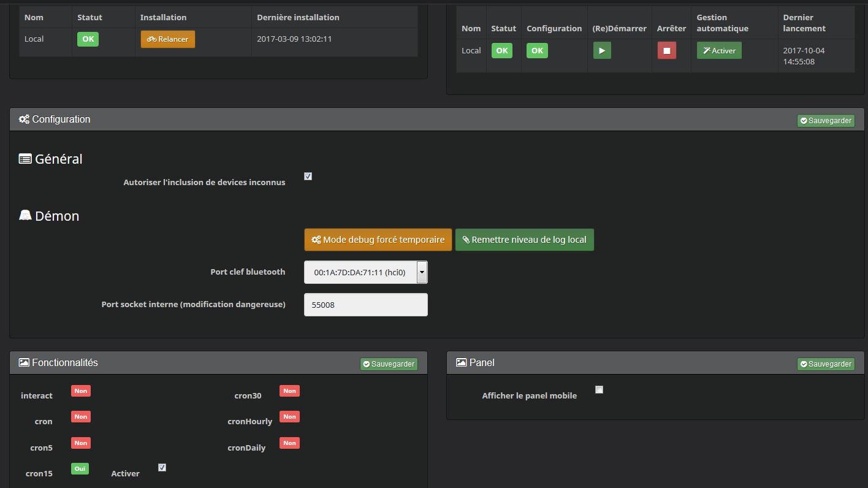
Task: Click Mode debug forcé temporaire
Action: coord(378,240)
